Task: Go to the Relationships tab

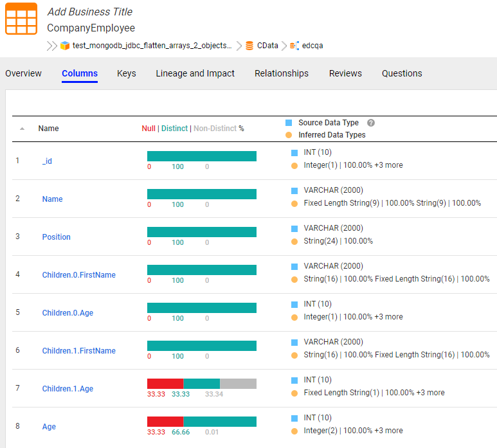Action: click(x=282, y=73)
